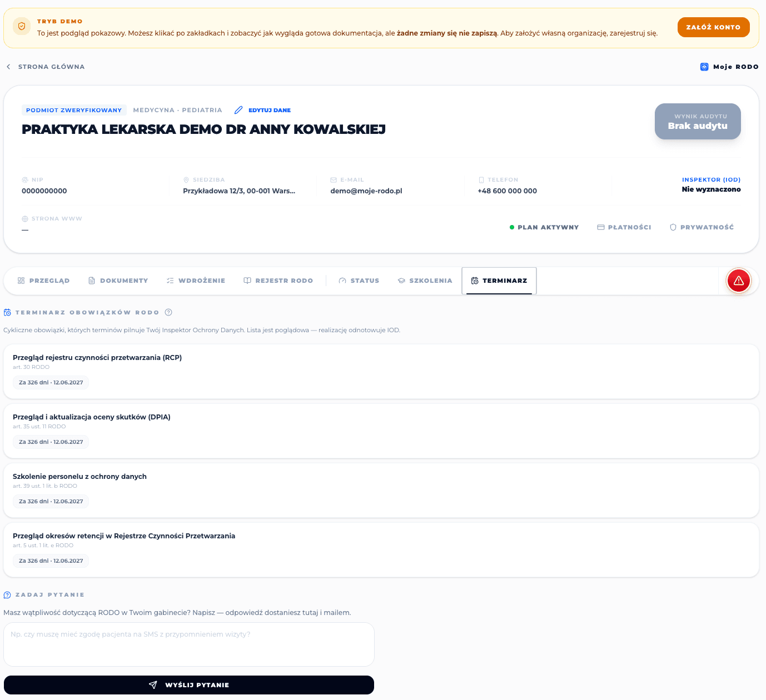Click the demo mode shield icon
This screenshot has height=700, width=766.
point(22,26)
